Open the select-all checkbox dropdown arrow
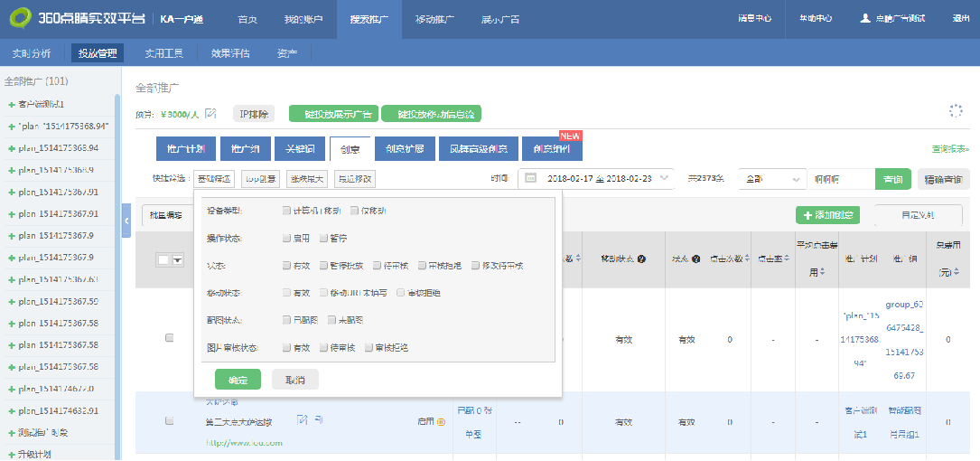Viewport: 980px width, 461px height. [x=177, y=260]
